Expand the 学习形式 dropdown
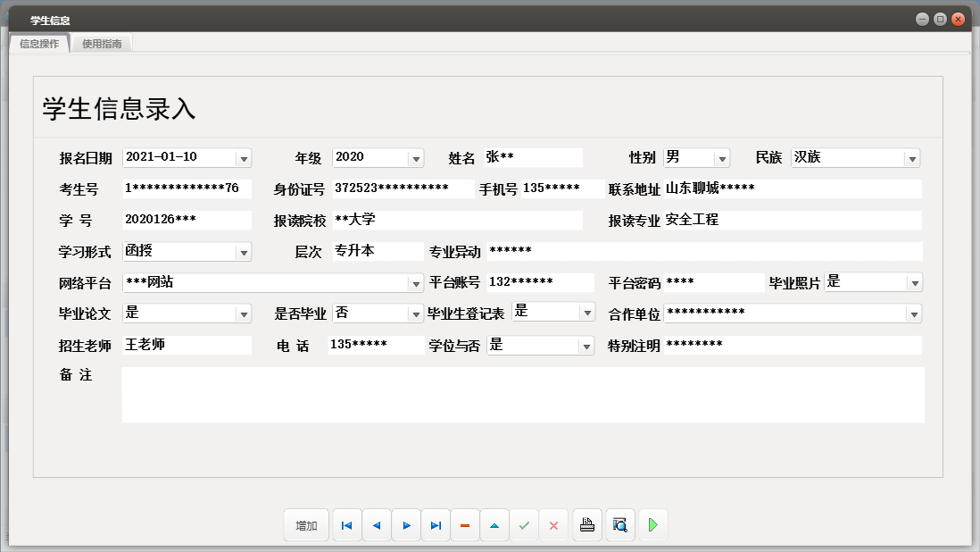980x552 pixels. click(x=243, y=252)
